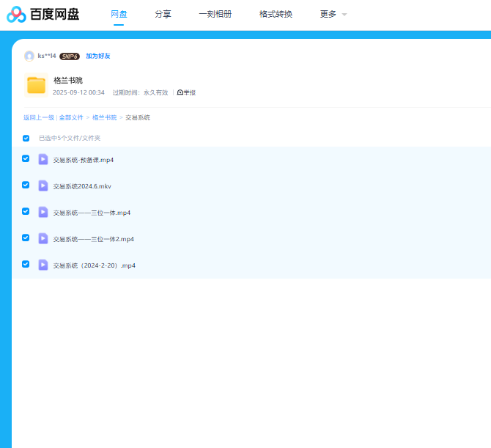Toggle the select-all files checkbox
The width and height of the screenshot is (491, 448).
pos(26,138)
